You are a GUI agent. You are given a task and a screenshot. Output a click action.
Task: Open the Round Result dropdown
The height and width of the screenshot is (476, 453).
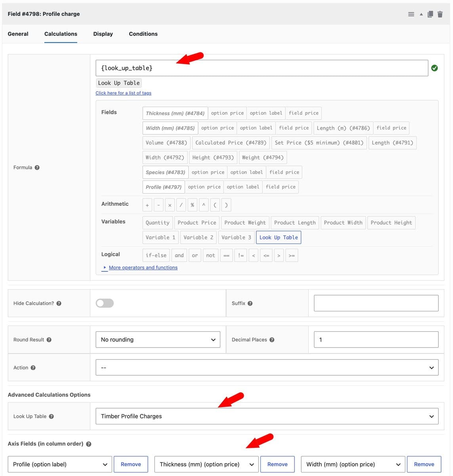(x=158, y=340)
